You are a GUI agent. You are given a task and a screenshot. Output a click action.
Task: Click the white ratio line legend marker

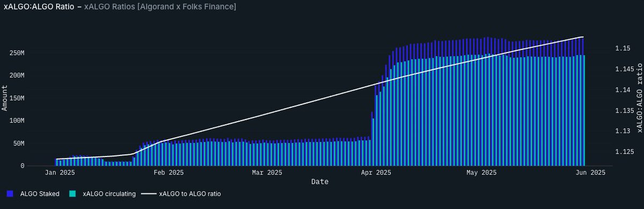pyautogui.click(x=148, y=193)
